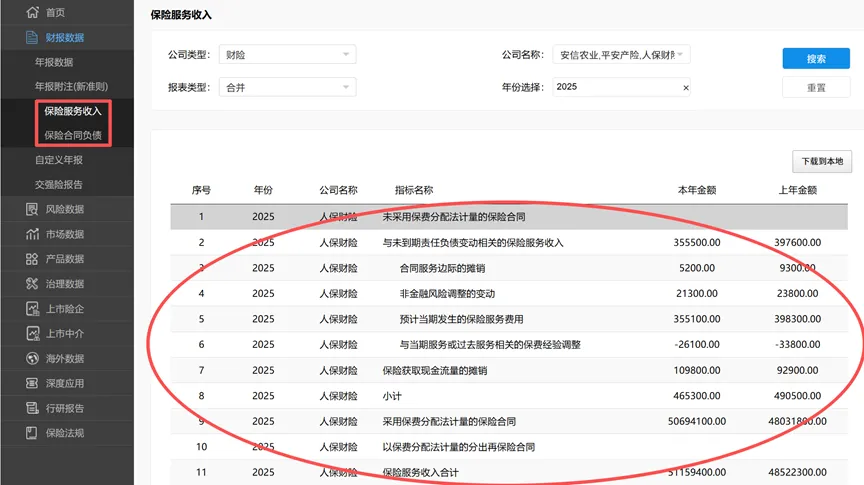
Task: Click the home icon next to 首页
Action: click(33, 12)
